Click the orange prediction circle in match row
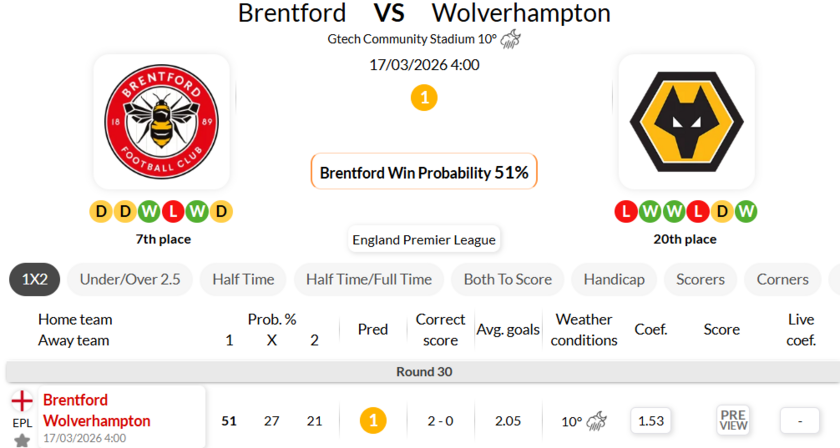The width and height of the screenshot is (840, 448). click(373, 420)
